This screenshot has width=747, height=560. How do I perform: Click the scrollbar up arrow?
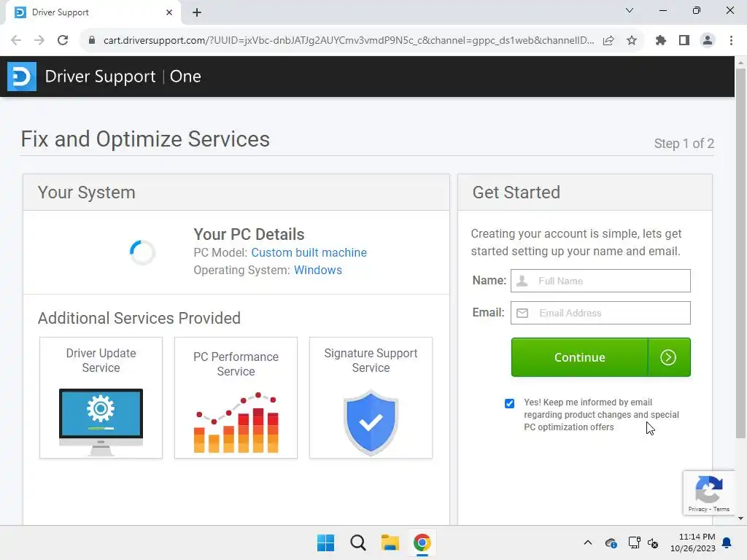740,63
